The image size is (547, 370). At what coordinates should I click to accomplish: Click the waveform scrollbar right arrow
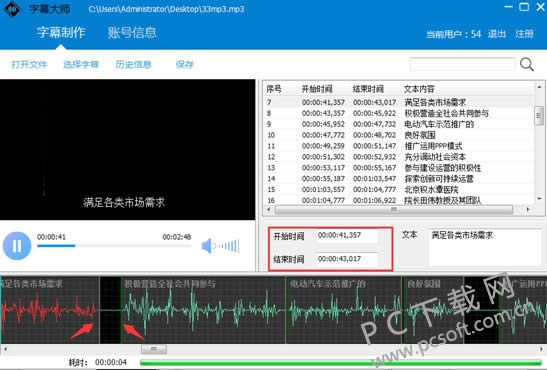[x=541, y=348]
